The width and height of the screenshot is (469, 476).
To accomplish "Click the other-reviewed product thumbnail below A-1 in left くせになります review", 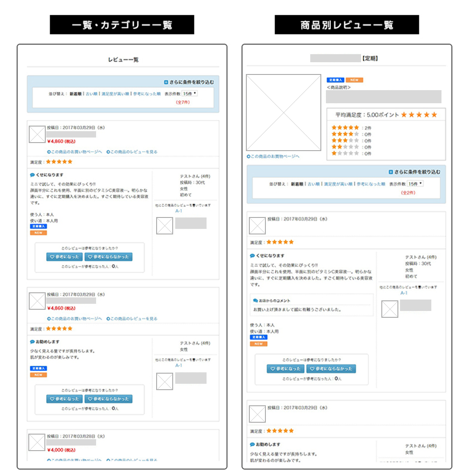I will [x=165, y=226].
